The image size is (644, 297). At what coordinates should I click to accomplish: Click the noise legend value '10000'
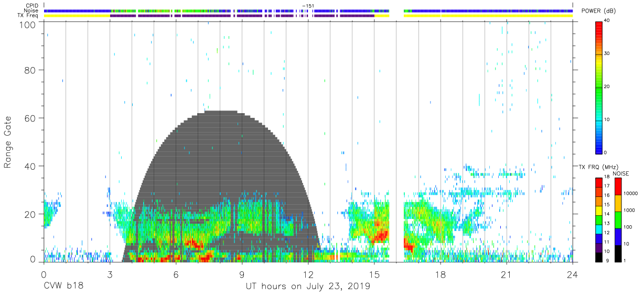tap(630, 194)
